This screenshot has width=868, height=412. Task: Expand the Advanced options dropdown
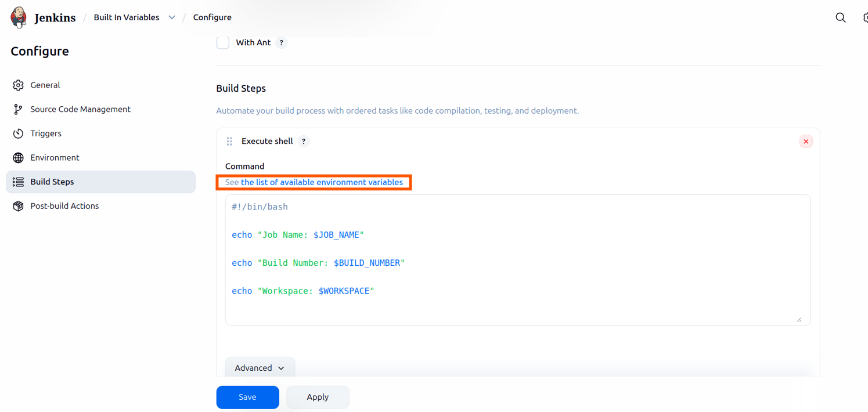(x=260, y=367)
